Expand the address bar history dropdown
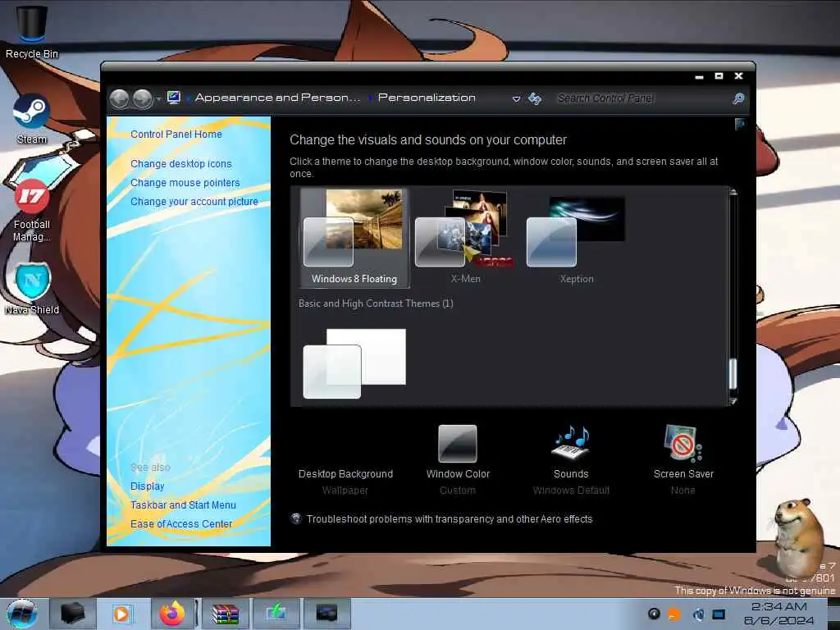The image size is (840, 630). click(516, 98)
